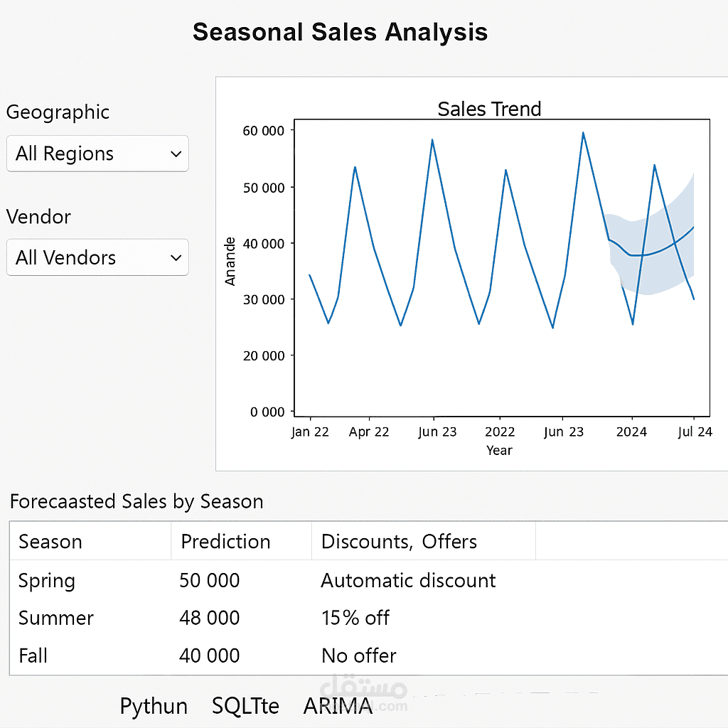Sort by the Prediction column header
The height and width of the screenshot is (728, 728).
coord(225,542)
